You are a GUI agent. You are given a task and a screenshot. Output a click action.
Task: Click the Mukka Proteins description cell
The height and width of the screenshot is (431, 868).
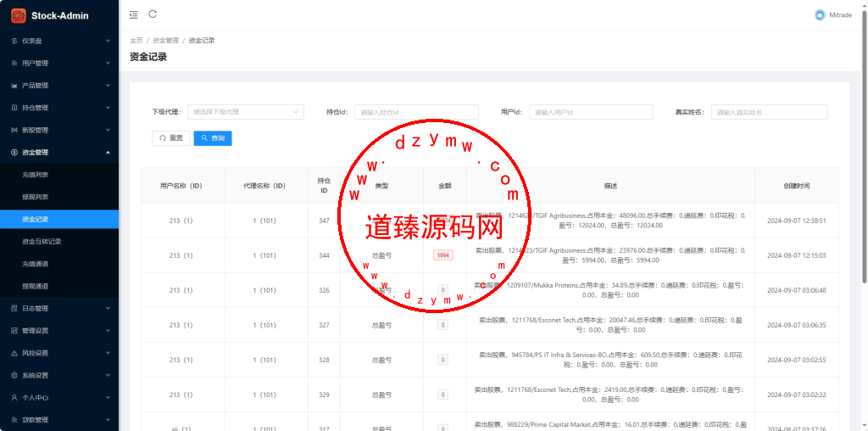point(610,290)
